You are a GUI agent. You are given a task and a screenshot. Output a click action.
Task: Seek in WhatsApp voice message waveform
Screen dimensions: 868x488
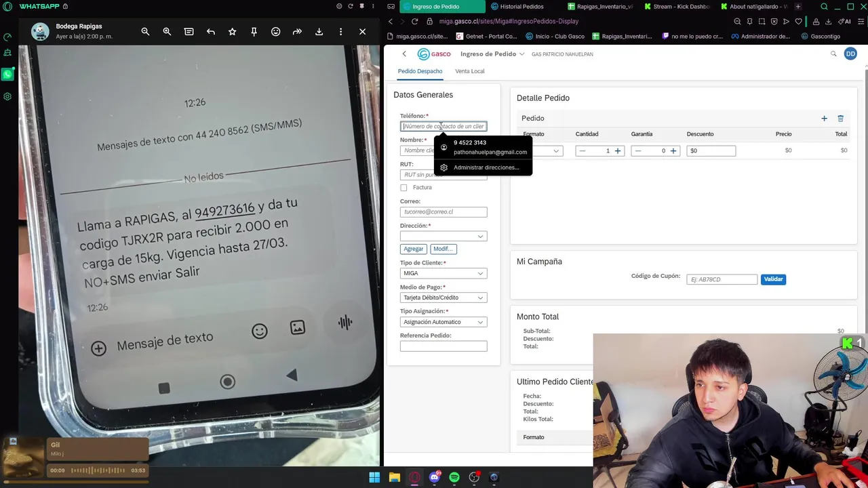(98, 470)
